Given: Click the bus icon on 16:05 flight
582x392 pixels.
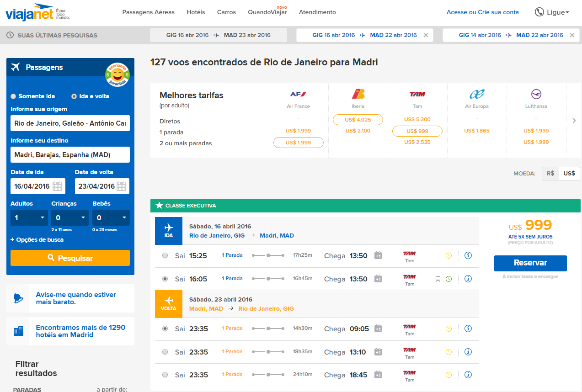Looking at the screenshot, I should point(438,279).
